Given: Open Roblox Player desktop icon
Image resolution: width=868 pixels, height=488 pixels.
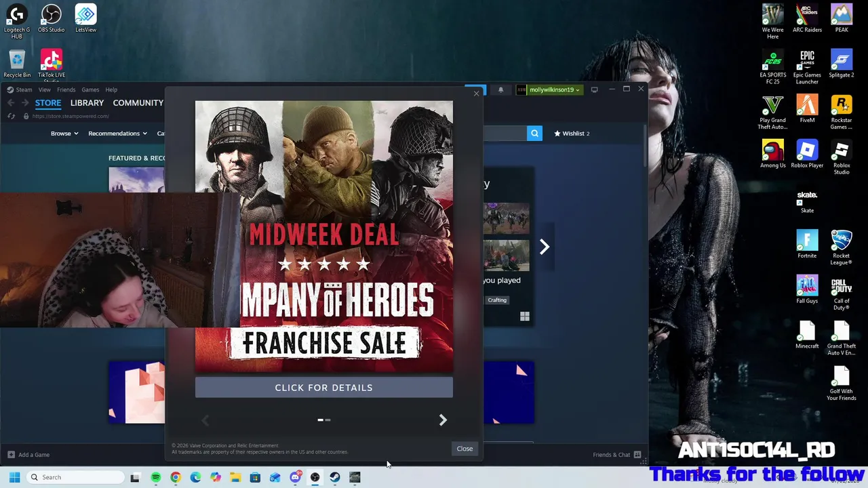Looking at the screenshot, I should tap(807, 154).
